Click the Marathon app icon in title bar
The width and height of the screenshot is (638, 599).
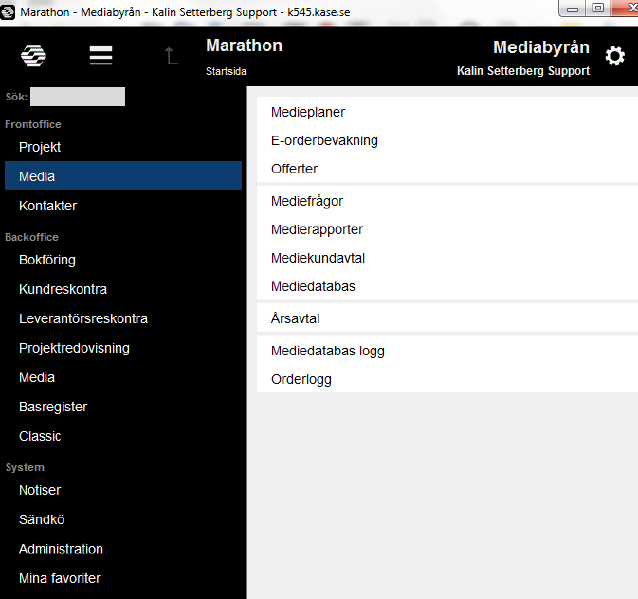7,12
